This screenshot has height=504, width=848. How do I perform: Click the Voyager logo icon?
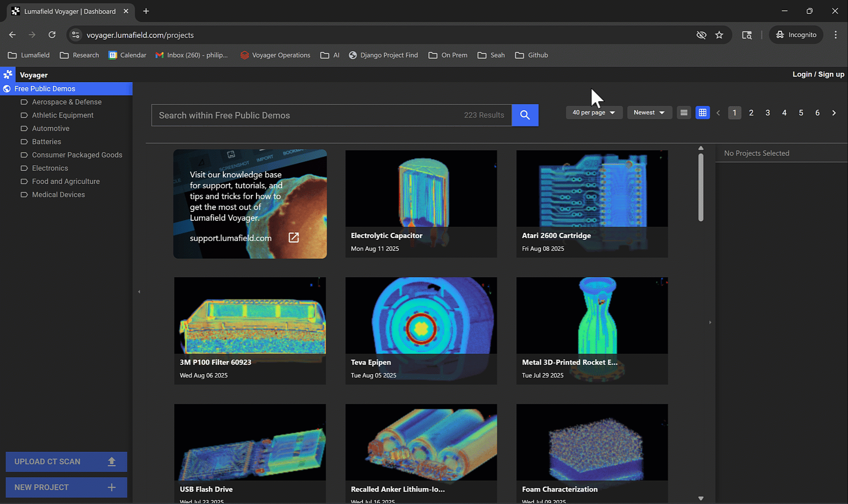point(8,75)
